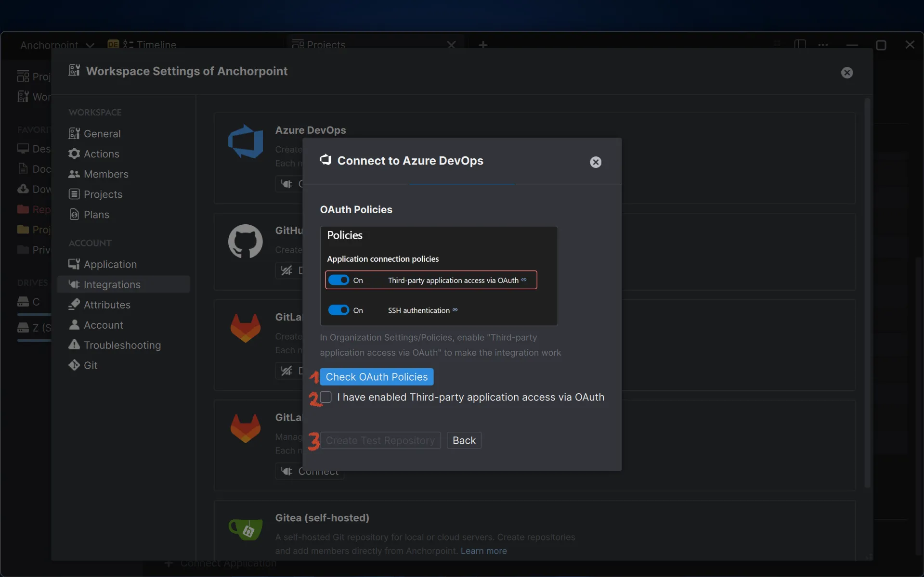Click the GitHub octocat logo
The height and width of the screenshot is (577, 924).
[x=246, y=241]
